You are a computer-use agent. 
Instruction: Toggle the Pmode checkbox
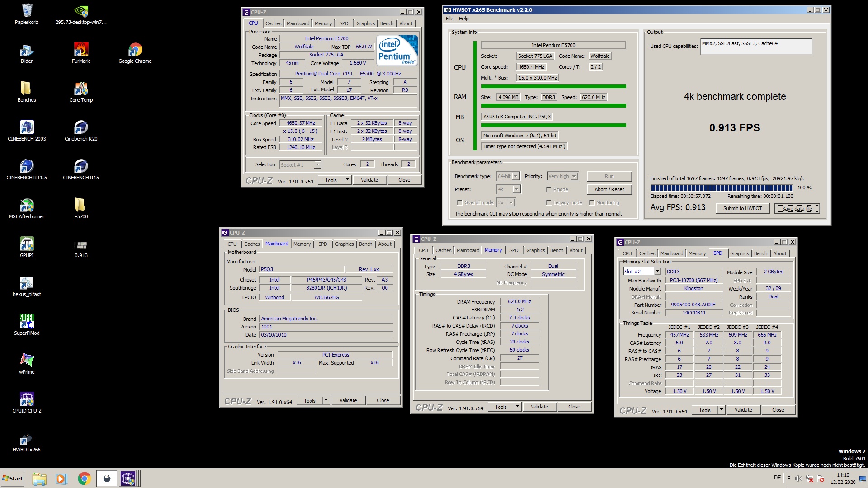pos(549,189)
